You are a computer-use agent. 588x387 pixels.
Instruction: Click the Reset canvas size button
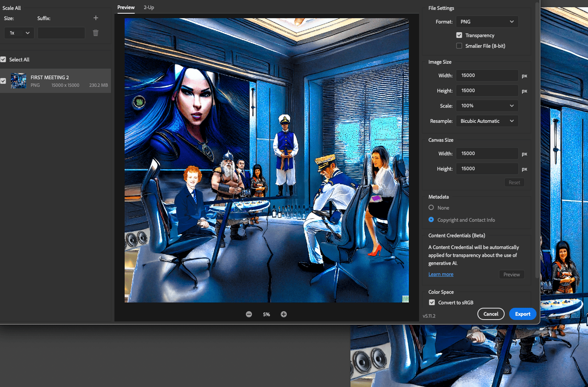[x=514, y=183]
